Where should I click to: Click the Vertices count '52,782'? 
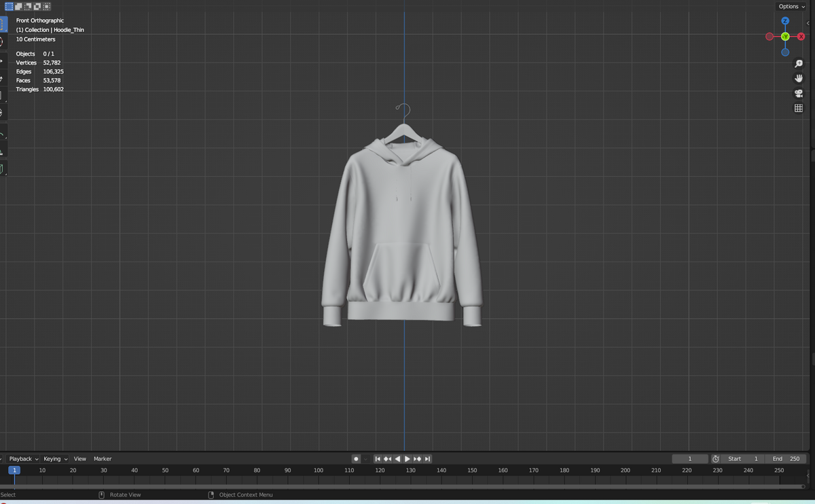click(x=52, y=62)
